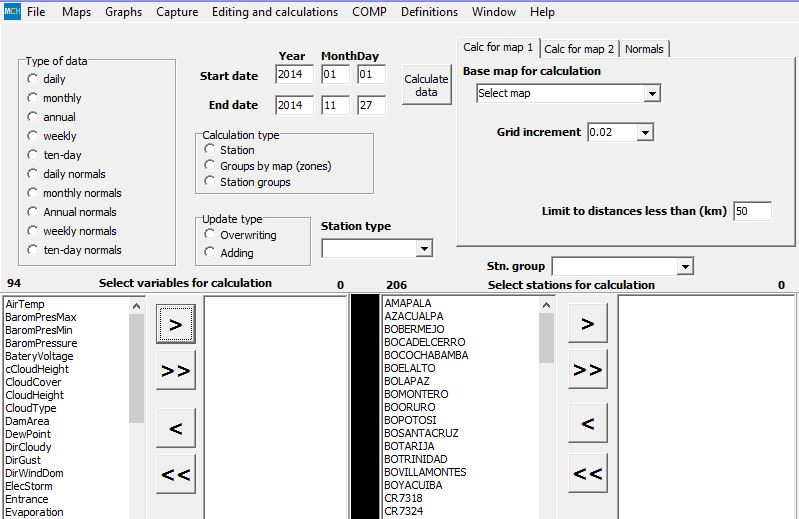Remove selected variable with single left arrow

(x=175, y=428)
